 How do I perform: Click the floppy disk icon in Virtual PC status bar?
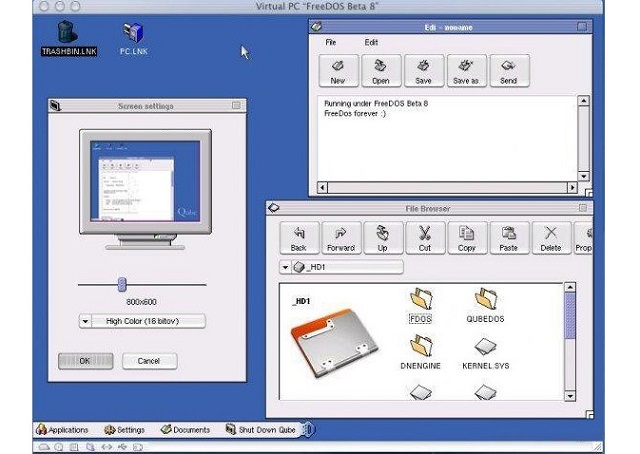click(74, 447)
